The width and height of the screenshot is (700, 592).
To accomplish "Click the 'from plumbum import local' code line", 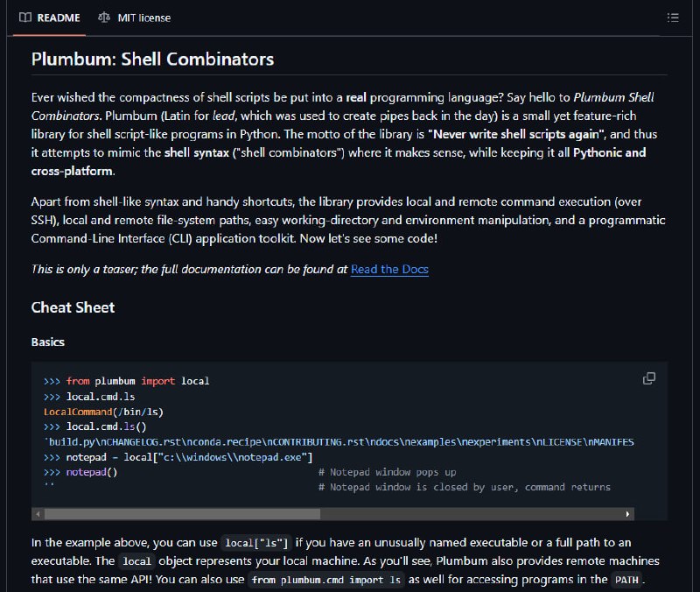I will pos(126,381).
